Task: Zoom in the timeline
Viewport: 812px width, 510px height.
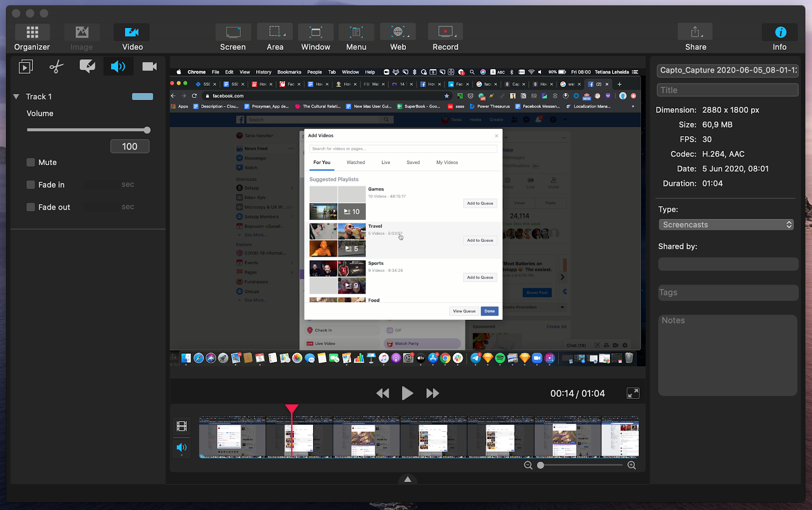Action: click(x=632, y=465)
